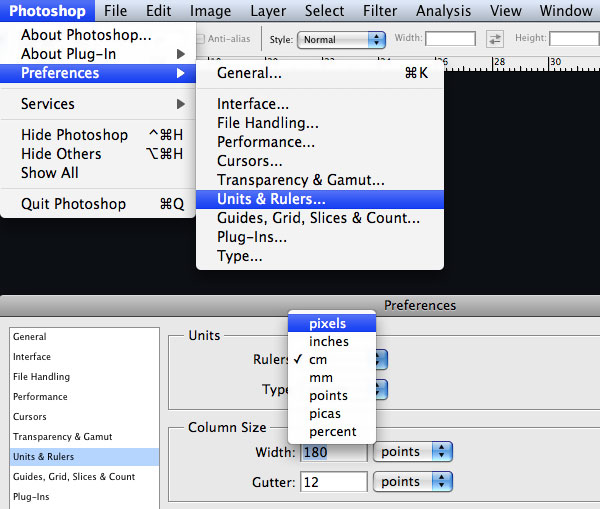Open Cursors... from submenu
600x509 pixels.
click(x=320, y=161)
